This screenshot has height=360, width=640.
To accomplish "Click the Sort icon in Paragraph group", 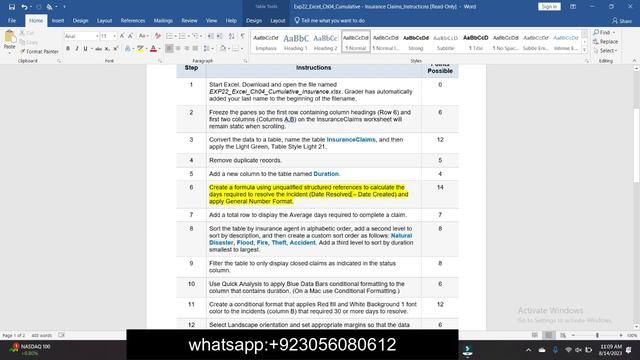I will coord(231,36).
